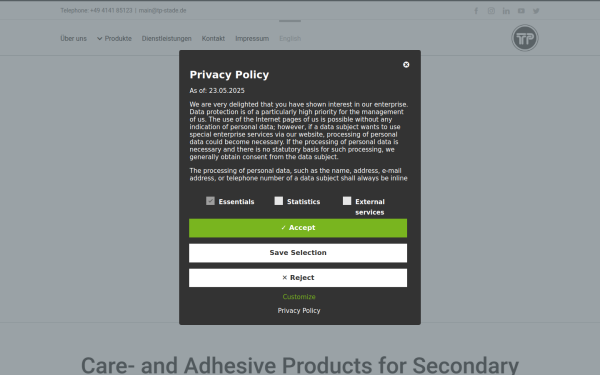Open the Über uns menu item

[73, 39]
